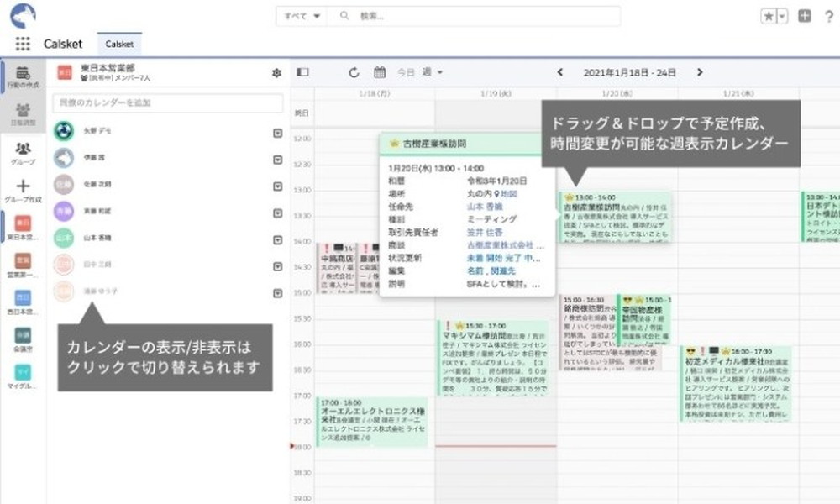Switch to 会議室 in sidebar
Screen dimensions: 840x504
click(x=23, y=337)
